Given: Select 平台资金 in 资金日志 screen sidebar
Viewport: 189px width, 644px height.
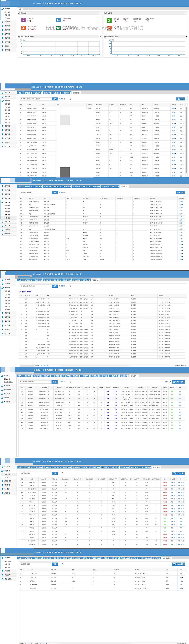Looking at the screenshot, I should point(8,218).
